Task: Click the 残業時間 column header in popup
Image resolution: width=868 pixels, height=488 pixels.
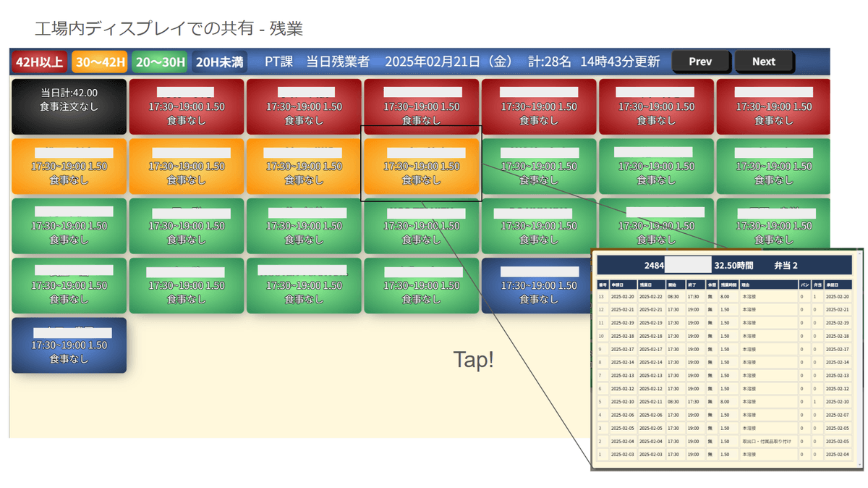Action: [728, 285]
